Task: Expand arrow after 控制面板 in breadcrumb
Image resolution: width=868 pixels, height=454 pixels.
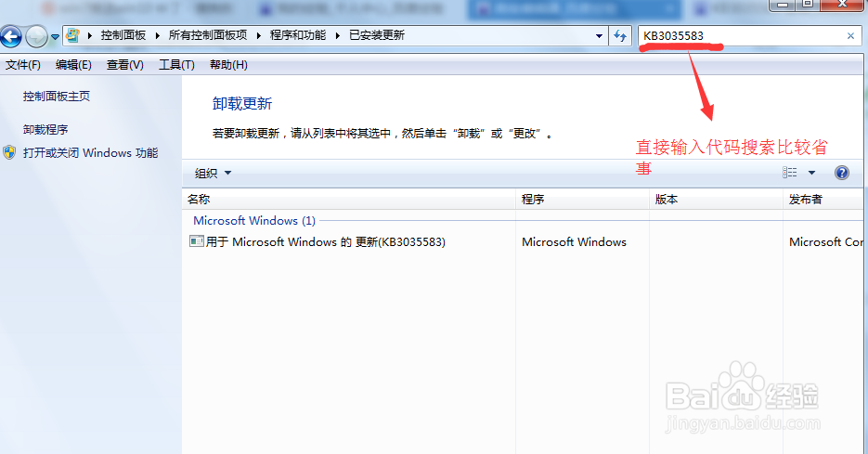Action: [157, 36]
